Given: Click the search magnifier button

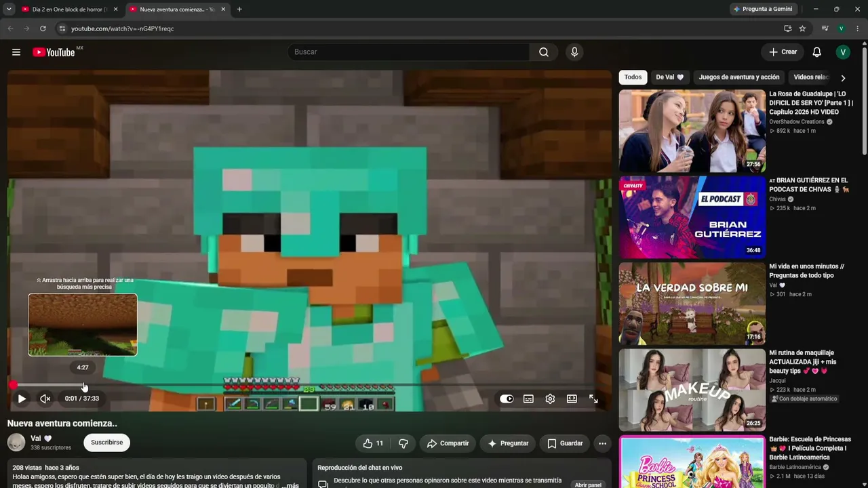Looking at the screenshot, I should coord(544,52).
